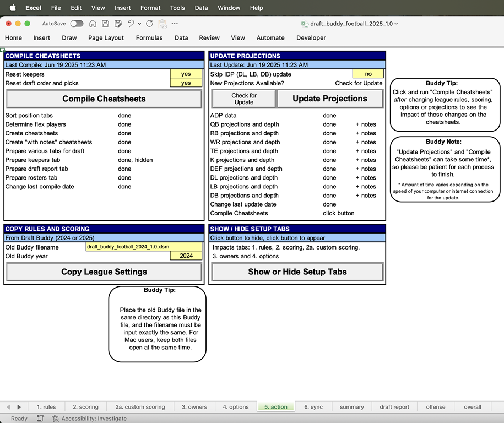The width and height of the screenshot is (504, 423).
Task: Click + notes for DB projections
Action: (366, 196)
